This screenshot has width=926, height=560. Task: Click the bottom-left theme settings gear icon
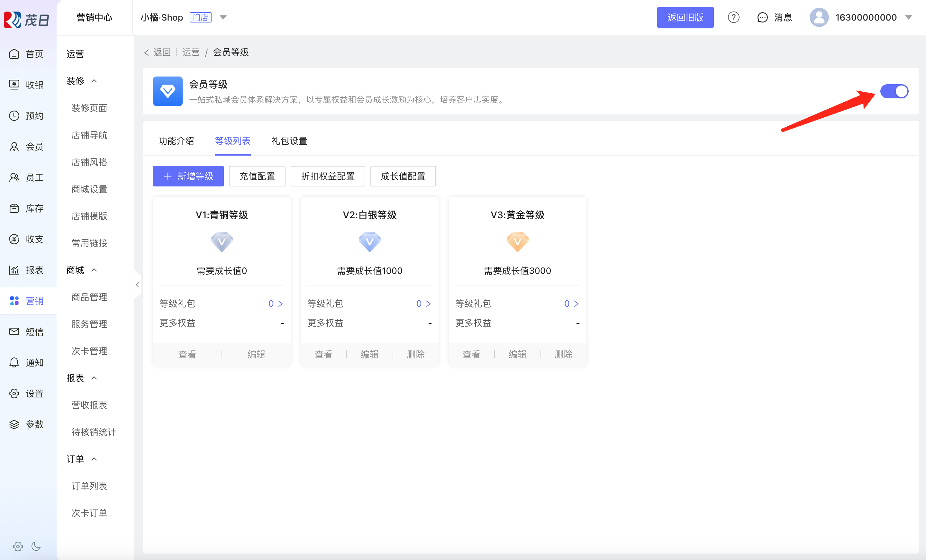[x=18, y=546]
